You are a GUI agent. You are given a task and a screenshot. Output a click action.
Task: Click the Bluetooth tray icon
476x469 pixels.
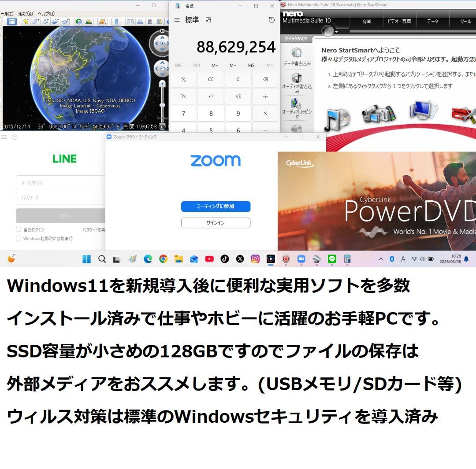pyautogui.click(x=392, y=259)
